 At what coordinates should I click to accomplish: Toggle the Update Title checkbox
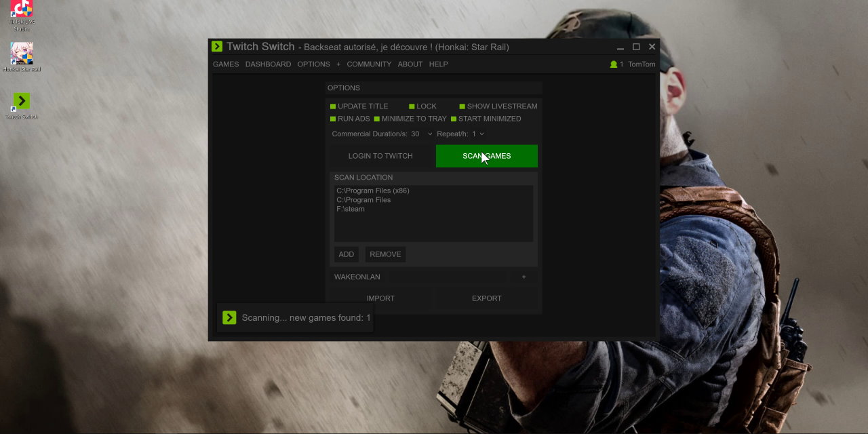[x=333, y=106]
